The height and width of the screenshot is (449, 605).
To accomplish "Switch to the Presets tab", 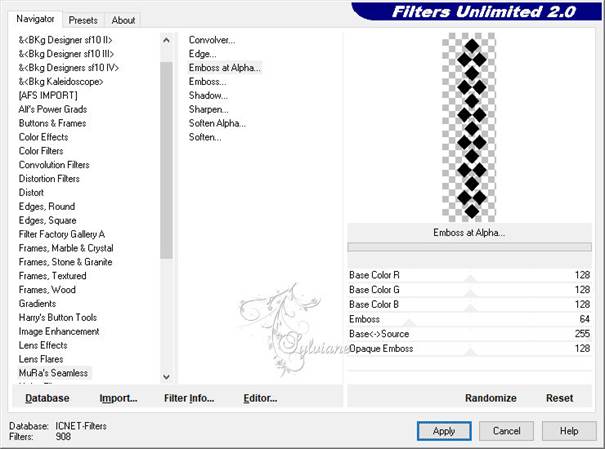I will tap(83, 20).
